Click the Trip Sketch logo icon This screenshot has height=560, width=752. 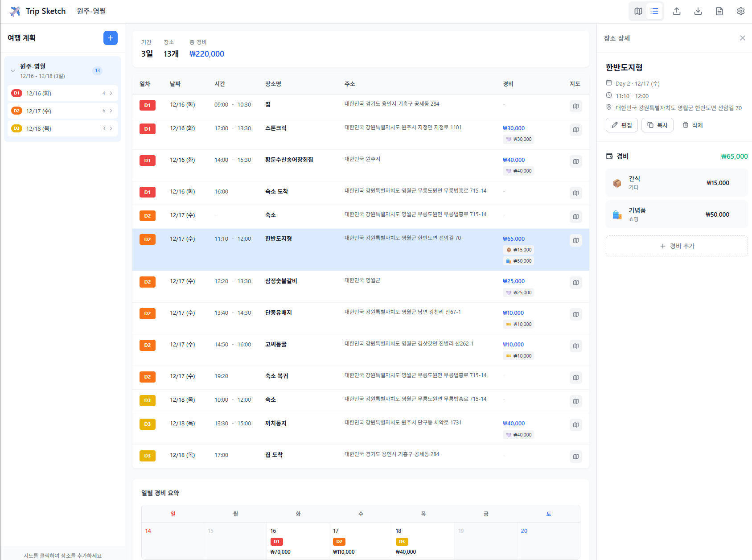click(15, 11)
